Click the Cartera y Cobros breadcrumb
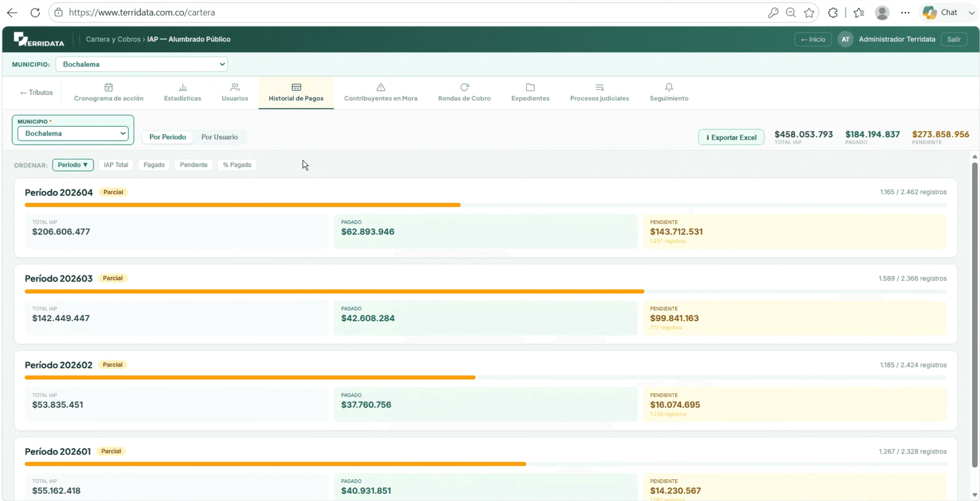This screenshot has height=501, width=980. [x=113, y=39]
